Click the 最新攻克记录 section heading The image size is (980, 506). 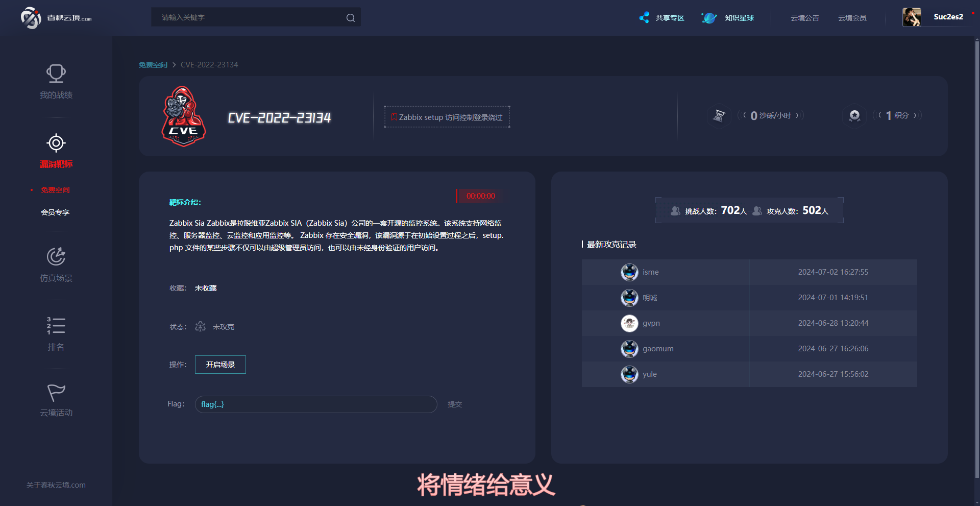pos(611,245)
